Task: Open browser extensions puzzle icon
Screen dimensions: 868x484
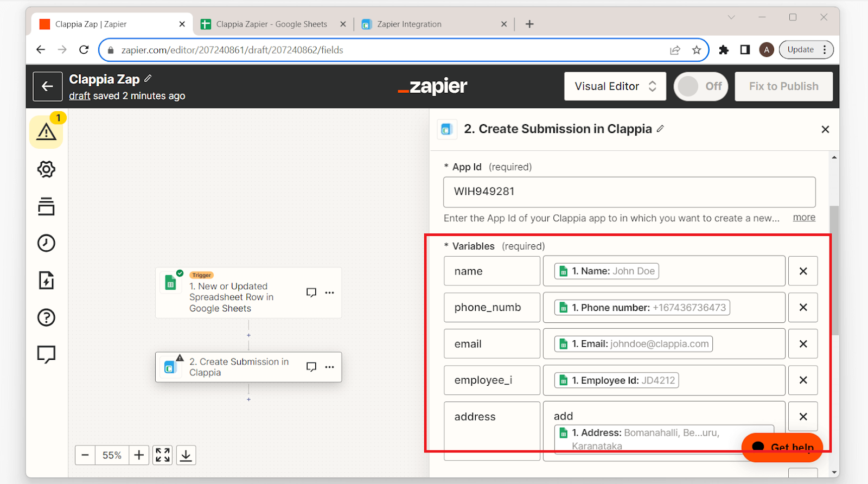Action: 724,50
